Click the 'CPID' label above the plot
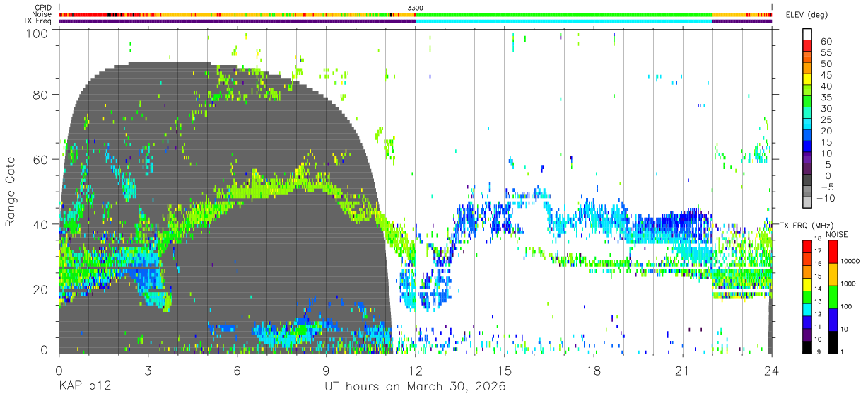The height and width of the screenshot is (401, 868). click(43, 7)
